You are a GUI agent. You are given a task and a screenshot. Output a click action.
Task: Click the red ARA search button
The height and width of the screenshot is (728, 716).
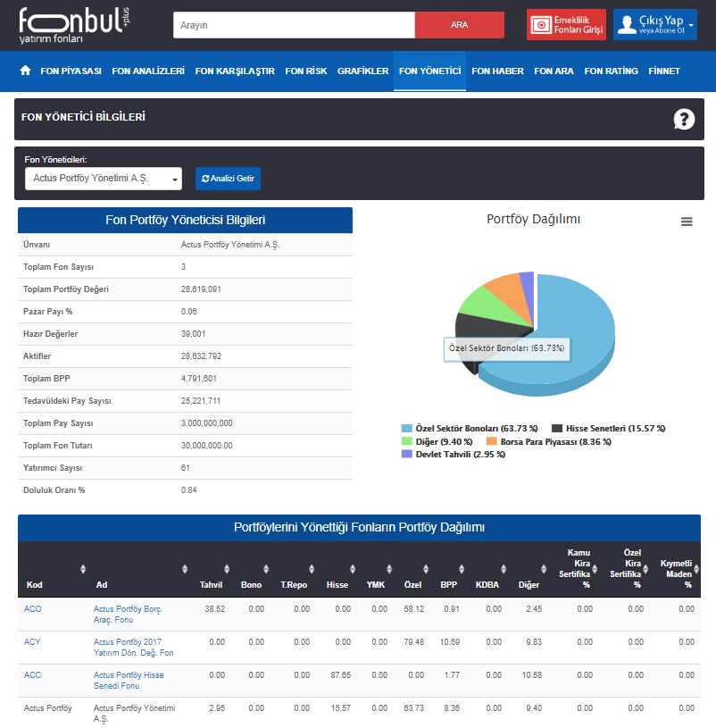pyautogui.click(x=460, y=25)
